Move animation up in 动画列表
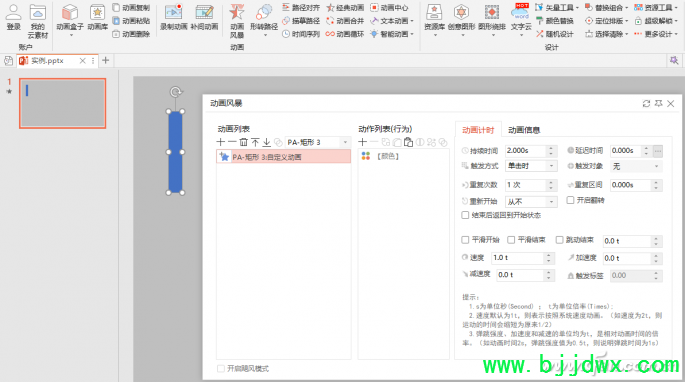 [255, 142]
